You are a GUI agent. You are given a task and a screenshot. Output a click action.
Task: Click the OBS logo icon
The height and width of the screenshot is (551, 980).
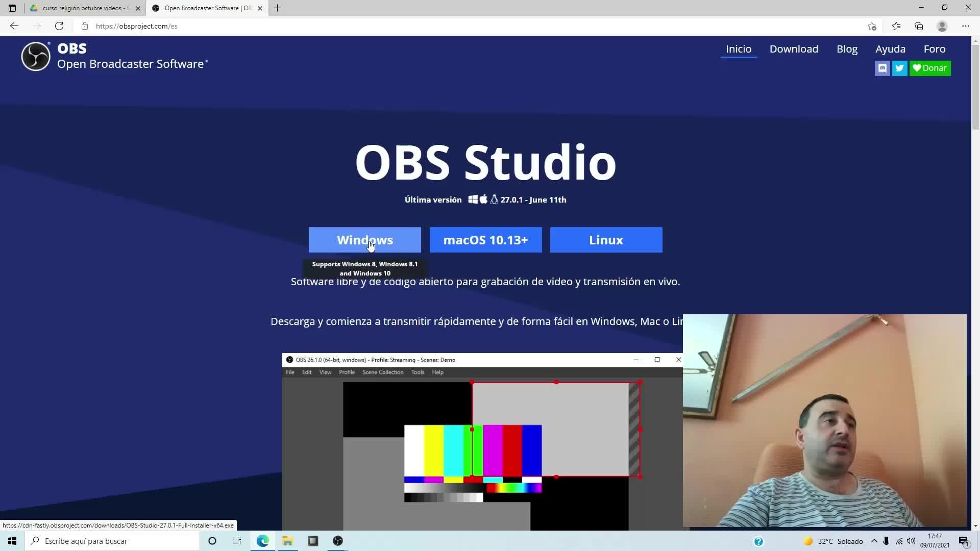click(36, 56)
